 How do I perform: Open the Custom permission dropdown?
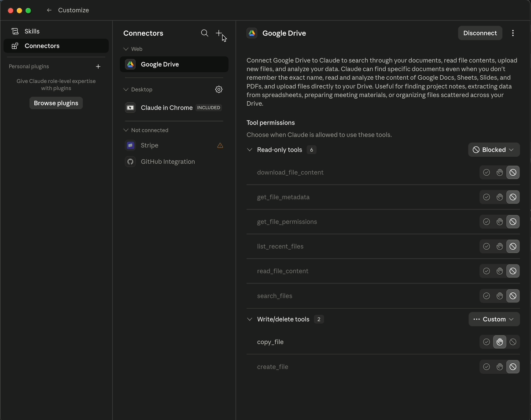pos(494,319)
